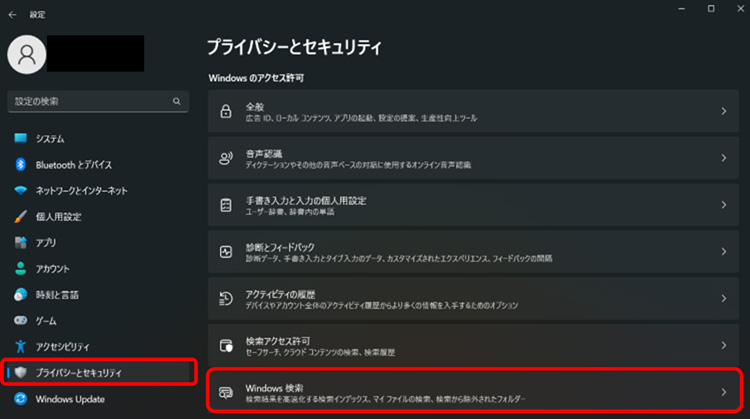This screenshot has height=419, width=750.
Task: Expand Windows 検索 using its chevron
Action: click(724, 392)
